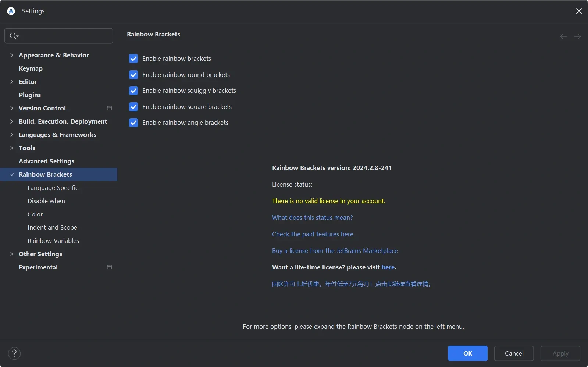Viewport: 588px width, 367px height.
Task: Toggle Enable rainbow angle brackets checkbox
Action: pos(133,123)
